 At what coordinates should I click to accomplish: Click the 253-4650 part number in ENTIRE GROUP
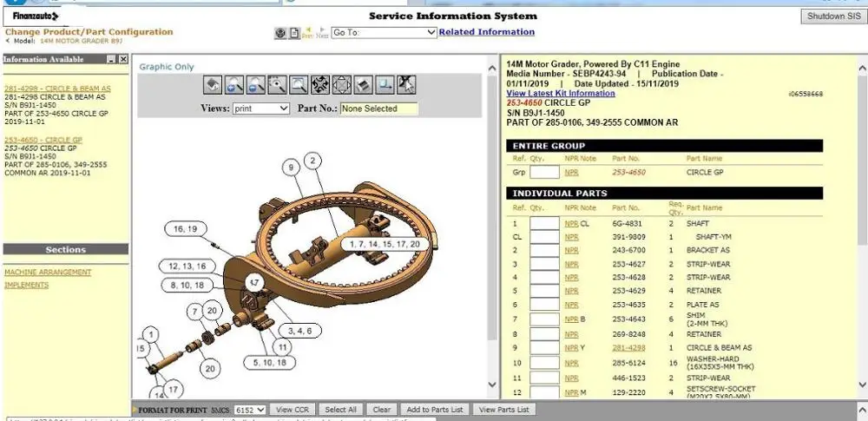pyautogui.click(x=628, y=172)
